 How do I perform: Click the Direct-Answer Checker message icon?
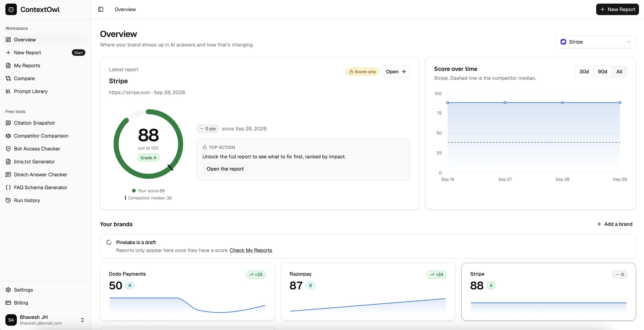(8, 174)
